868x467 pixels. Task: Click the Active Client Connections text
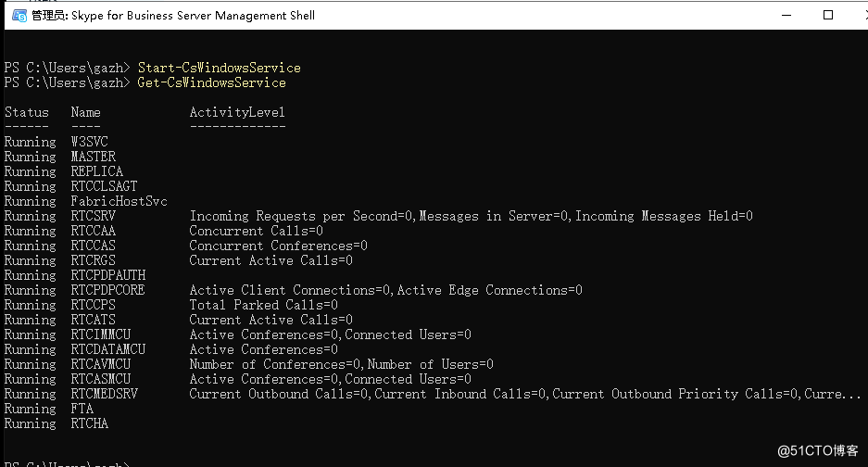point(292,290)
